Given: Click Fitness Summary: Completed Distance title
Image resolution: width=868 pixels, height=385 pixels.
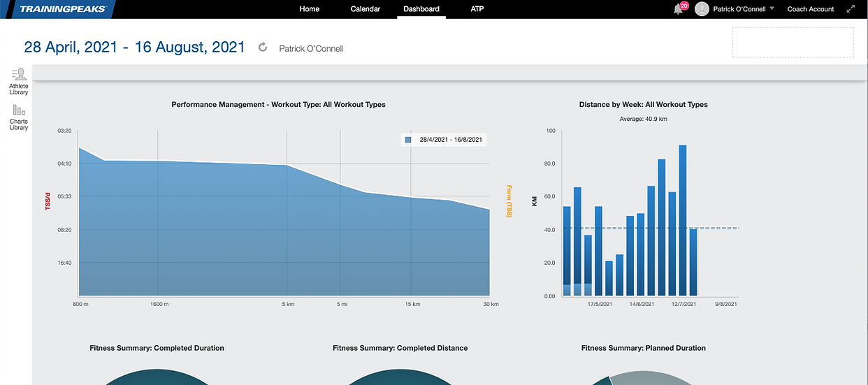Looking at the screenshot, I should [400, 347].
